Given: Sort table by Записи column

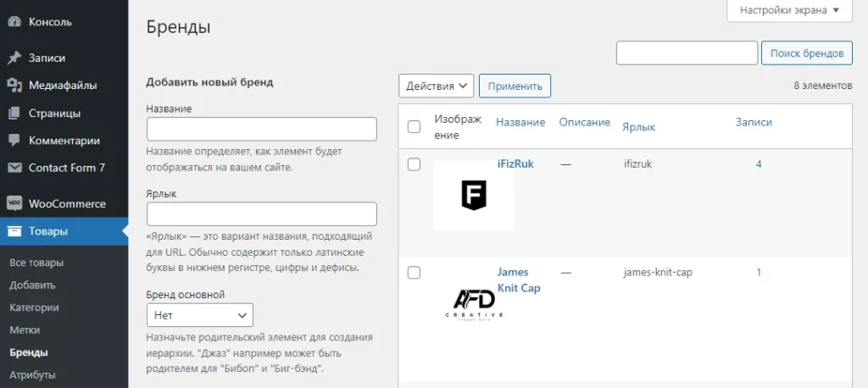Looking at the screenshot, I should (x=754, y=122).
